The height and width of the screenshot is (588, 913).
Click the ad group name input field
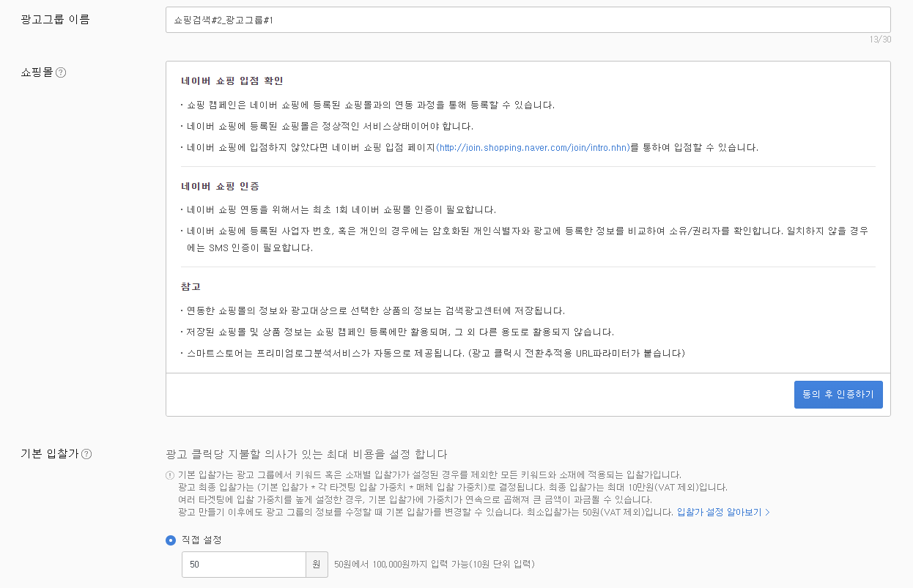[x=528, y=20]
